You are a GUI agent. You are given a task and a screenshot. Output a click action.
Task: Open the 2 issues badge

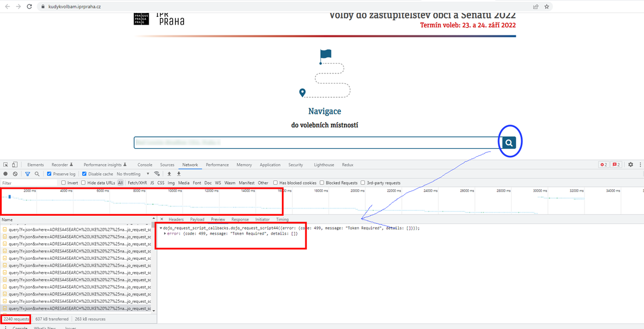tap(603, 165)
